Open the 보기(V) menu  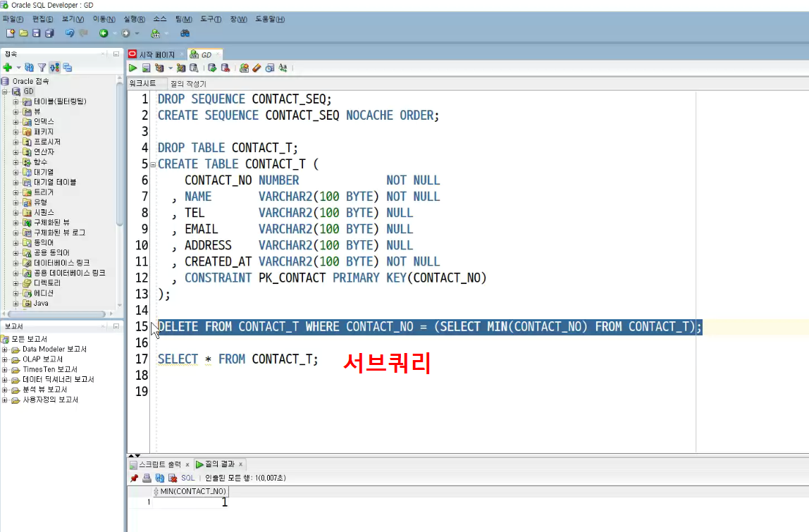coord(73,19)
